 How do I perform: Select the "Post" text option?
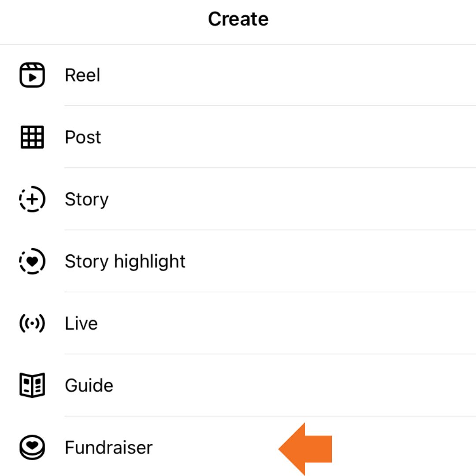[83, 137]
